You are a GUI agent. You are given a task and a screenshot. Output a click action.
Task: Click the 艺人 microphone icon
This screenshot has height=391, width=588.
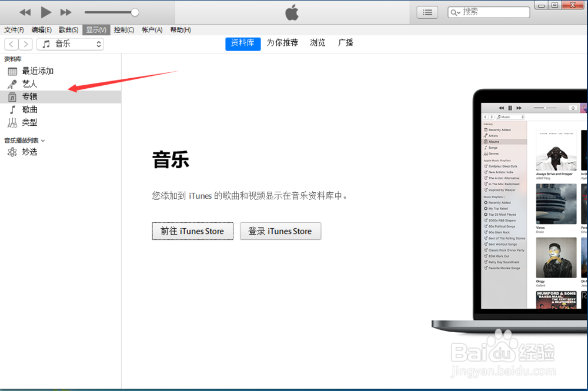pyautogui.click(x=12, y=84)
